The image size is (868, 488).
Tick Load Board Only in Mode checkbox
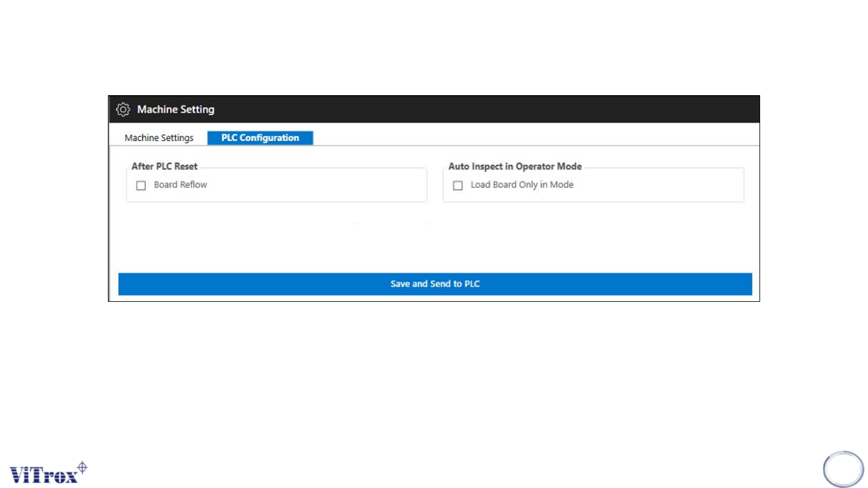click(458, 186)
